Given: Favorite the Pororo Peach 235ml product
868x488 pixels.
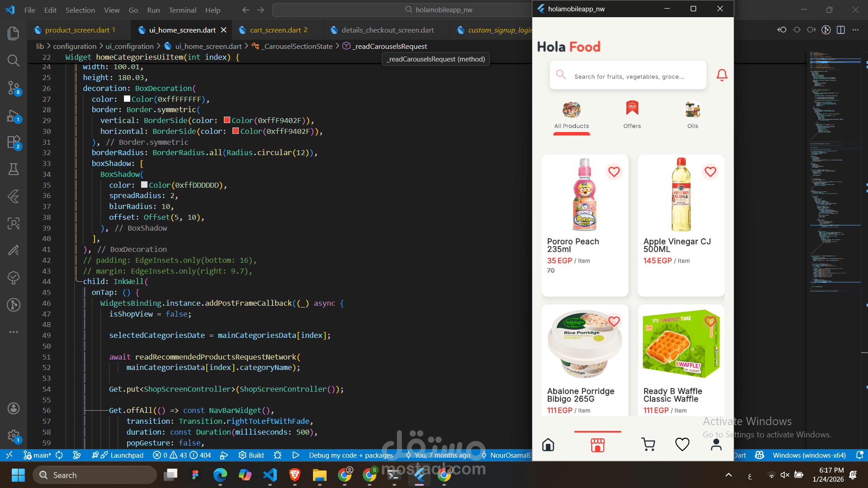Looking at the screenshot, I should [x=614, y=172].
